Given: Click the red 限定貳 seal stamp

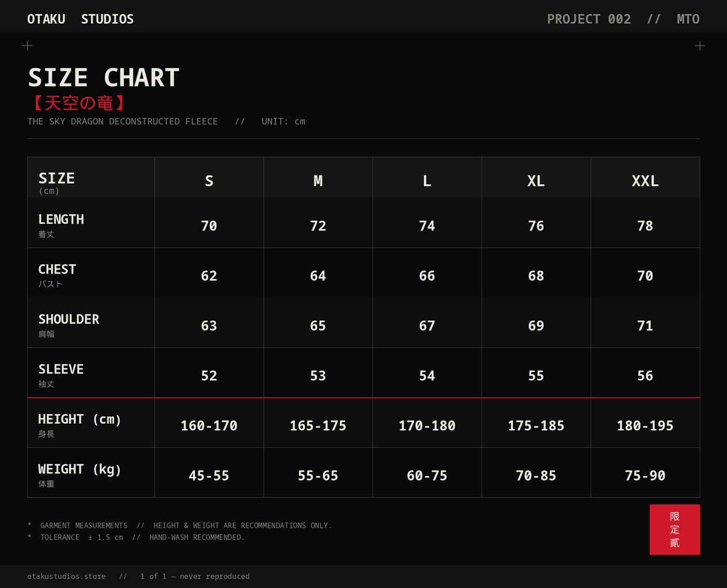Looking at the screenshot, I should (x=675, y=529).
